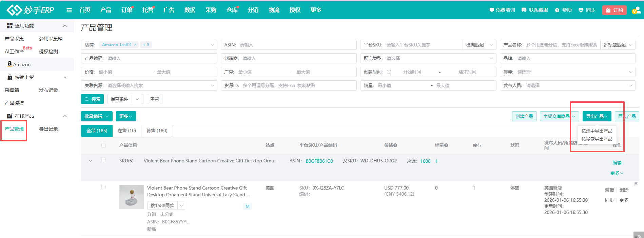Click the flag icon on product row

pos(636,184)
